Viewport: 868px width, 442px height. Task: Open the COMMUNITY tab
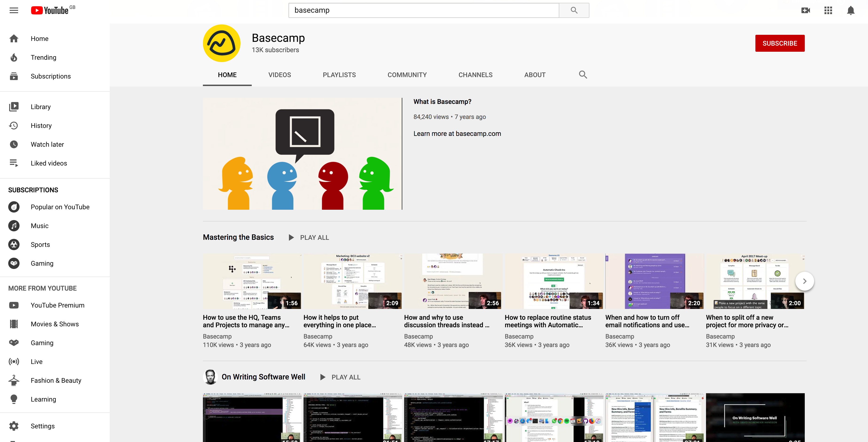[407, 75]
